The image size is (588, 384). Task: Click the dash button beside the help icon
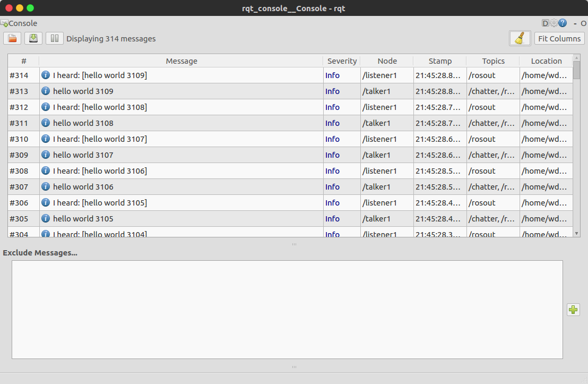(575, 23)
